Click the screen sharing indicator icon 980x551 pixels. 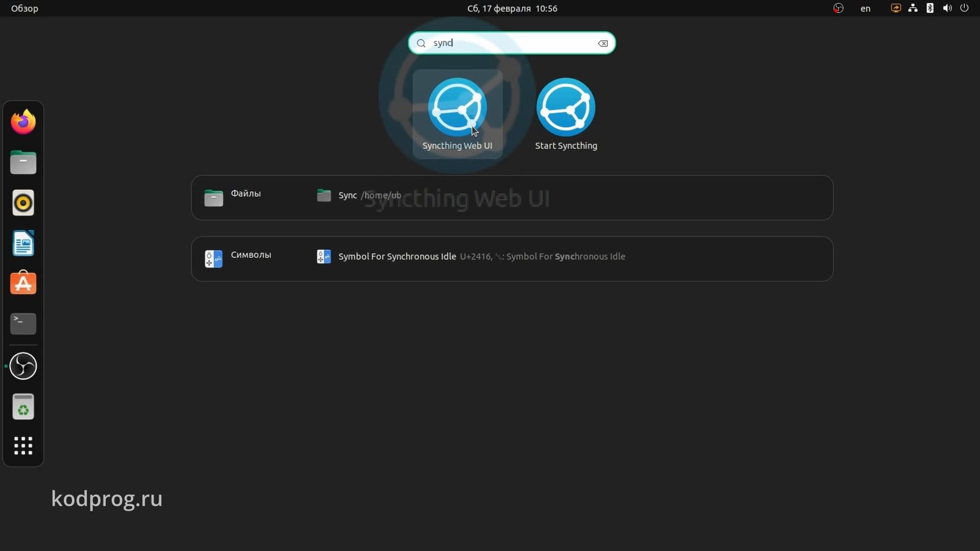(896, 8)
